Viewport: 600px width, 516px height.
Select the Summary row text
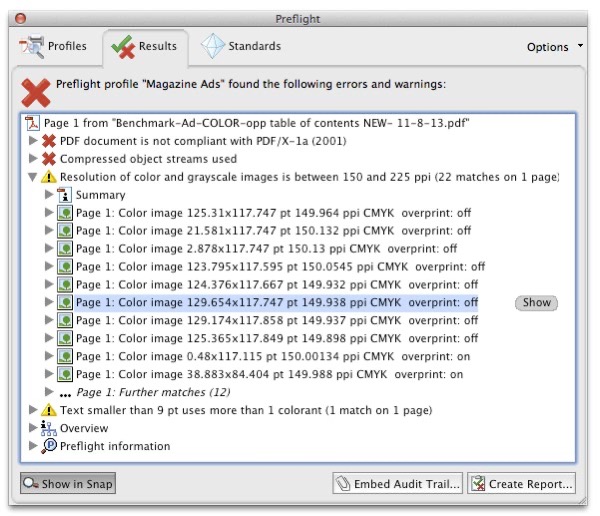[x=100, y=195]
